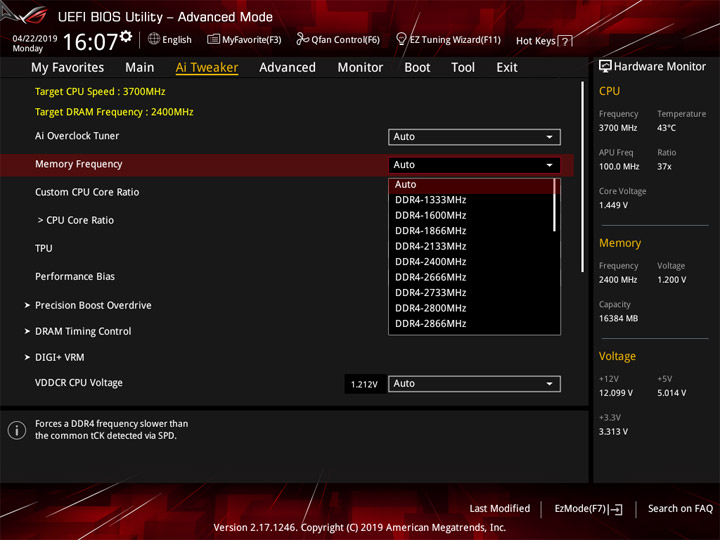Switch to the Boot tab
The width and height of the screenshot is (720, 540).
417,68
